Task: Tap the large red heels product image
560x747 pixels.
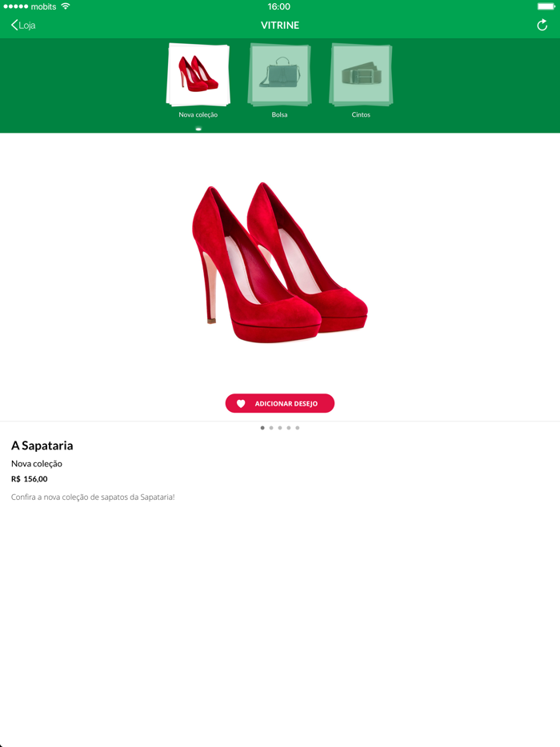Action: [x=280, y=262]
